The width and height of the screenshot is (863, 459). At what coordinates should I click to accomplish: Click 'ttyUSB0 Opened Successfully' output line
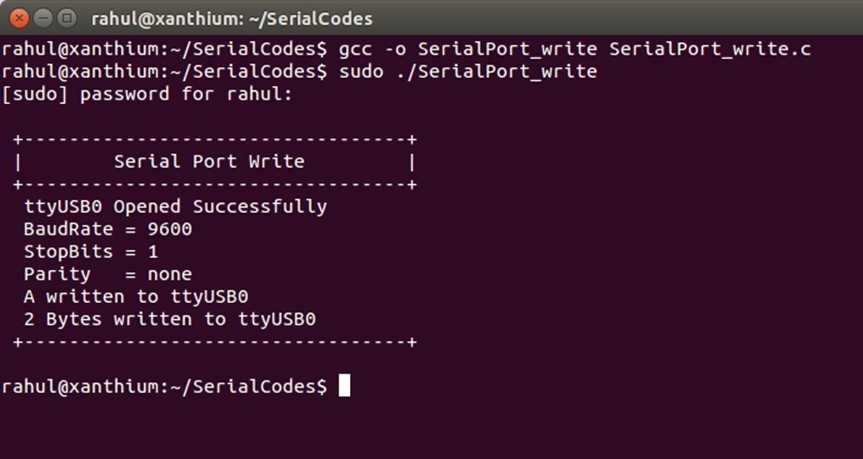(x=176, y=207)
